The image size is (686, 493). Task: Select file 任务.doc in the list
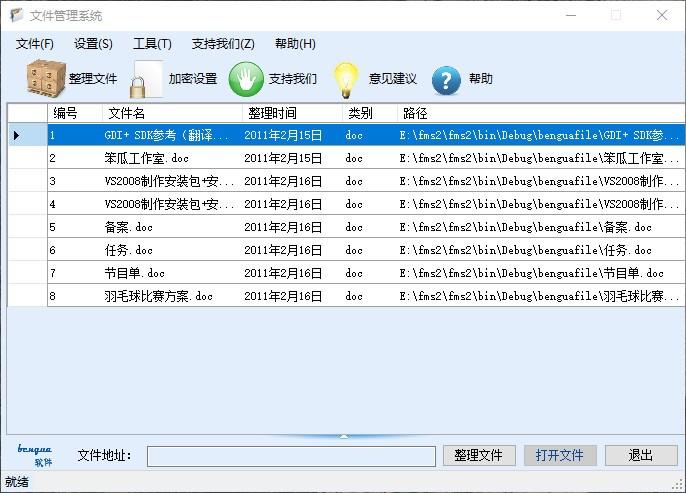[x=129, y=250]
